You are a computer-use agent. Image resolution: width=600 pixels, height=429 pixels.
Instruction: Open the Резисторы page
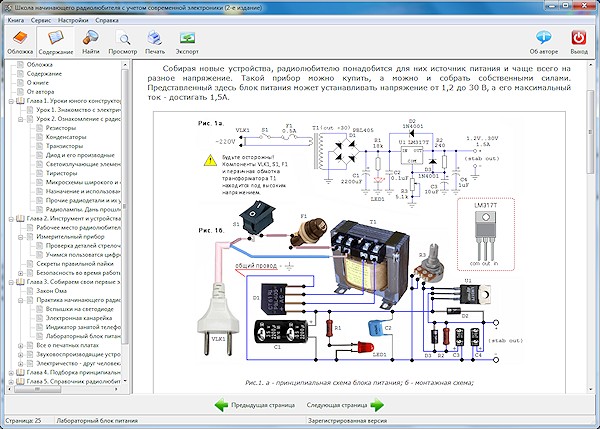pyautogui.click(x=60, y=128)
